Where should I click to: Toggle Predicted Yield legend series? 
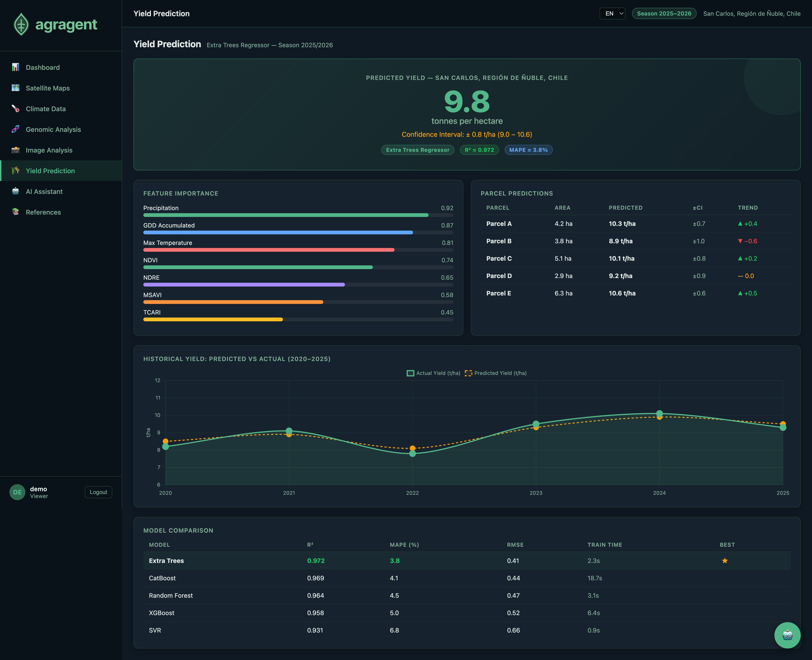[x=496, y=373]
